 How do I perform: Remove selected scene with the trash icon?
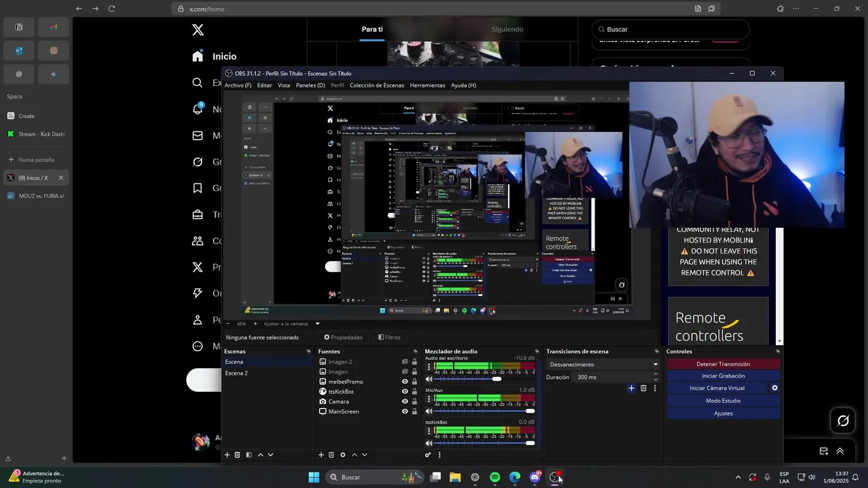(237, 455)
